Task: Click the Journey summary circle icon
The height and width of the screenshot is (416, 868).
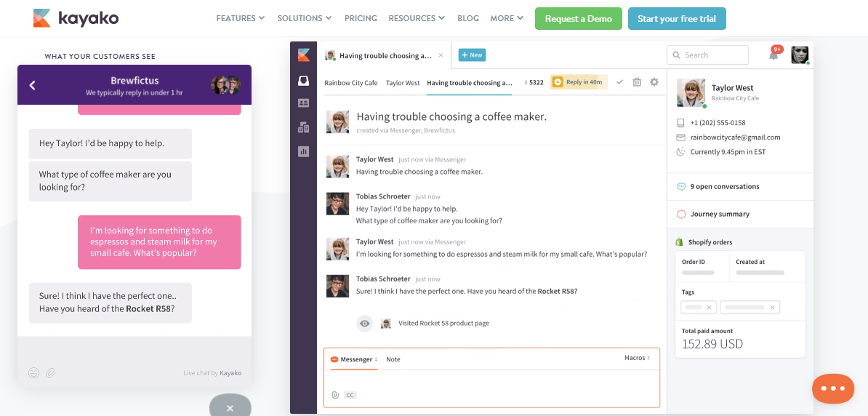Action: tap(681, 214)
